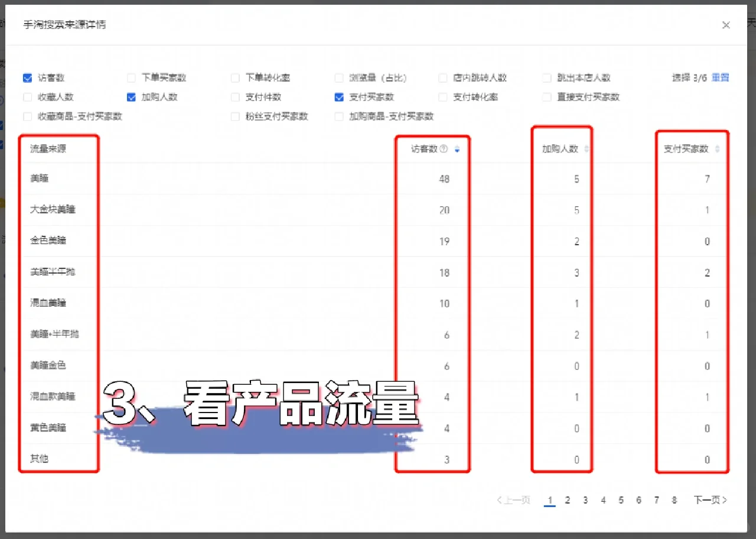Select the 美瞳金色 keyword row
This screenshot has width=756, height=539.
coord(375,366)
